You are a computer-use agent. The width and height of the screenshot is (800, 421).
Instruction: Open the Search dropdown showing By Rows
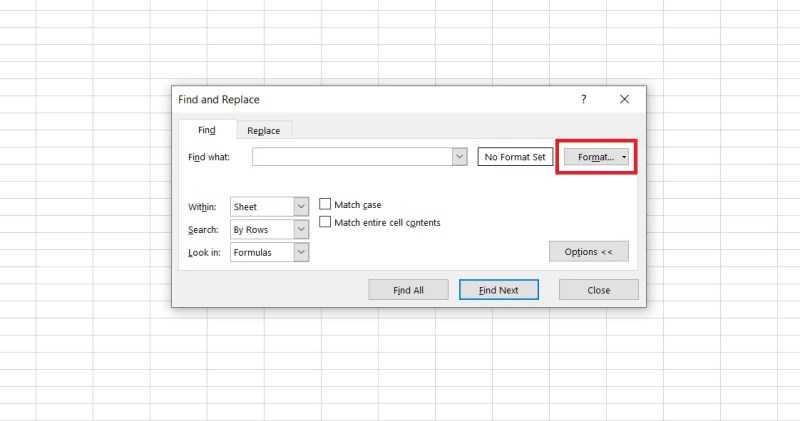click(269, 230)
